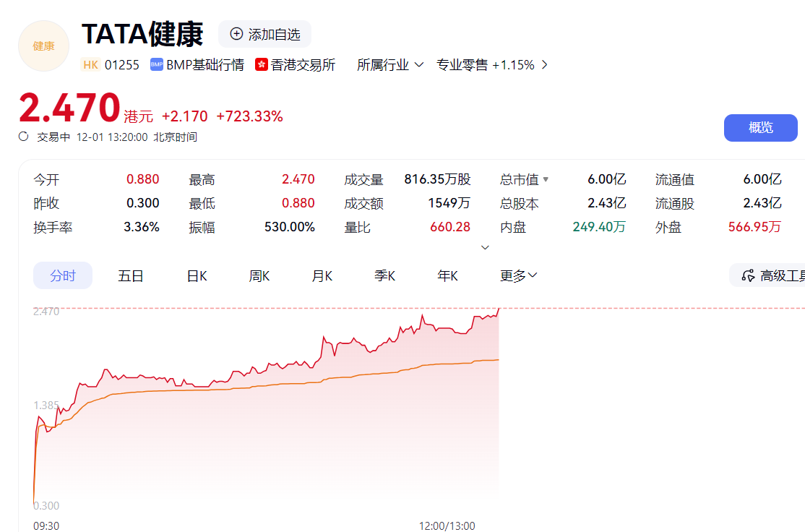Switch to 周K chart tab

coord(259,275)
